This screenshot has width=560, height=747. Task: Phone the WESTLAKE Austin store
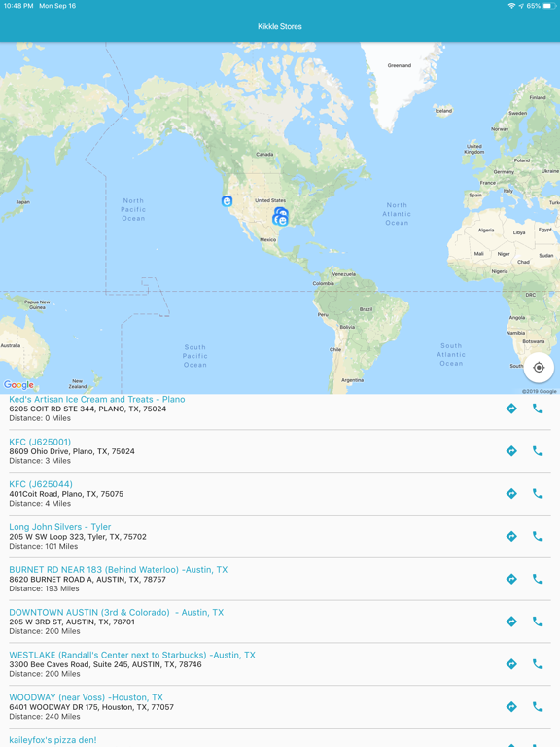538,664
